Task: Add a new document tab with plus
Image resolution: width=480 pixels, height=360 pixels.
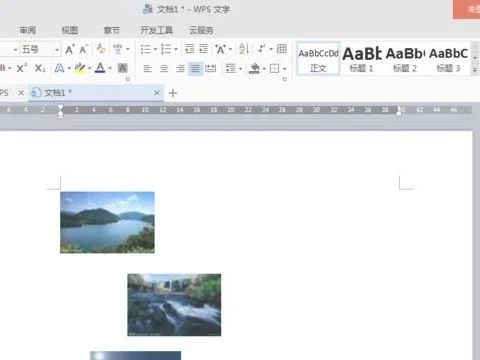Action: (x=173, y=93)
